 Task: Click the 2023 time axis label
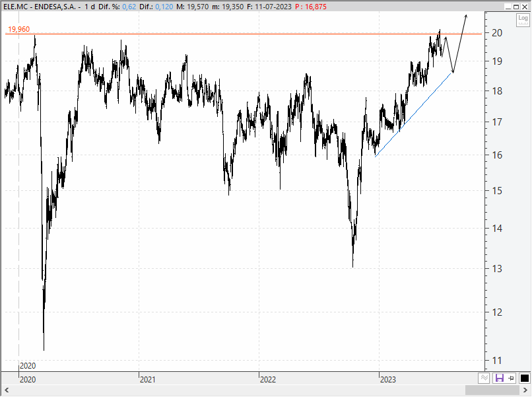388,379
